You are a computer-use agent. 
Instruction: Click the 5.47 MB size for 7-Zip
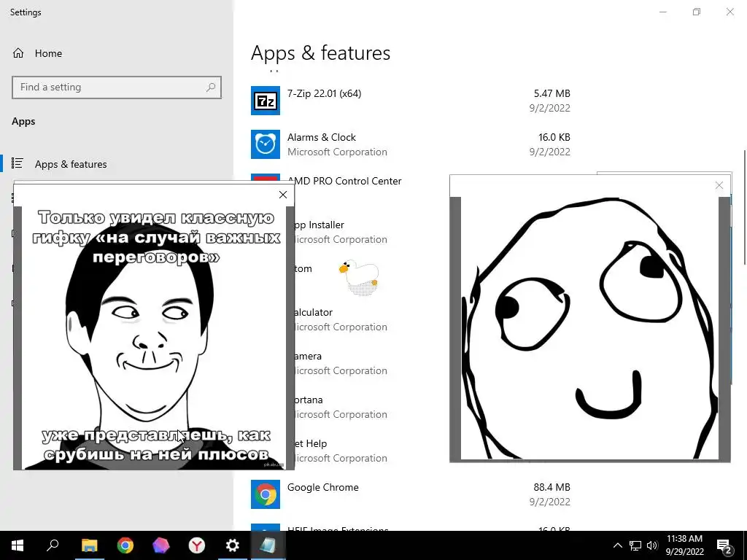(x=551, y=93)
